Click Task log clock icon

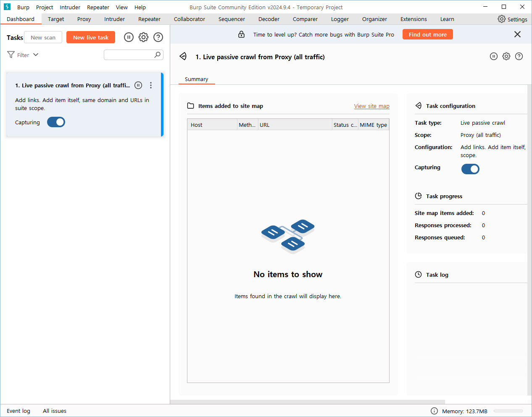[x=418, y=275]
